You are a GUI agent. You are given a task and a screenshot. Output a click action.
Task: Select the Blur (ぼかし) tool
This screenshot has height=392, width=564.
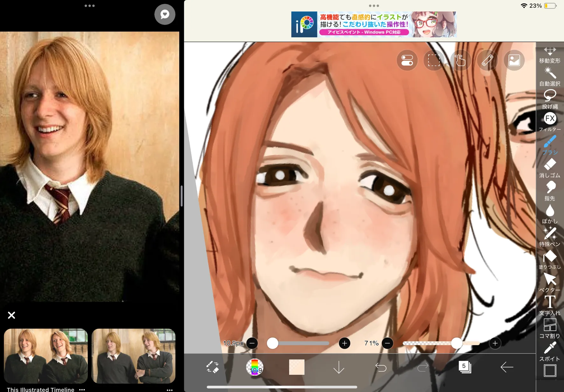(x=550, y=214)
